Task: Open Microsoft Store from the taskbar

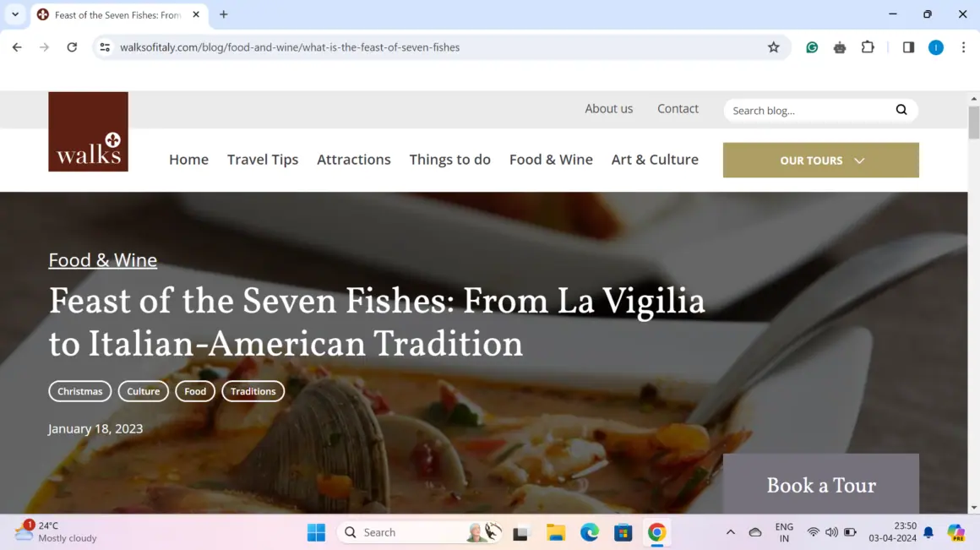Action: click(x=623, y=532)
